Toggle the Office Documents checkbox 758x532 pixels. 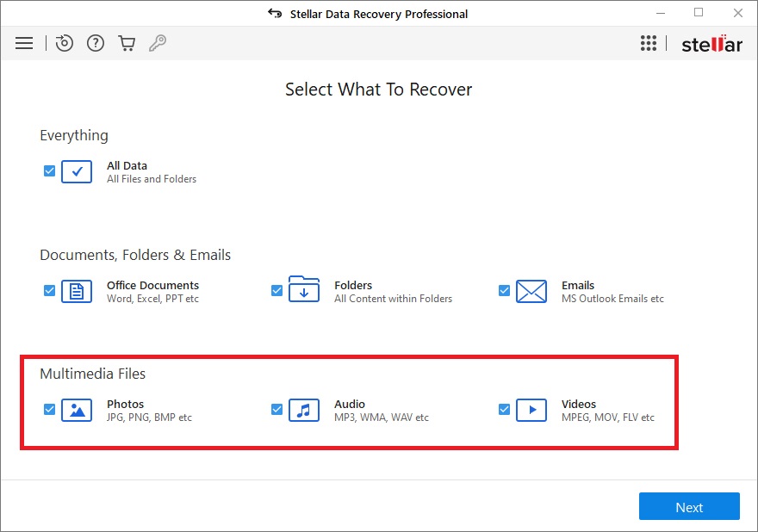49,290
